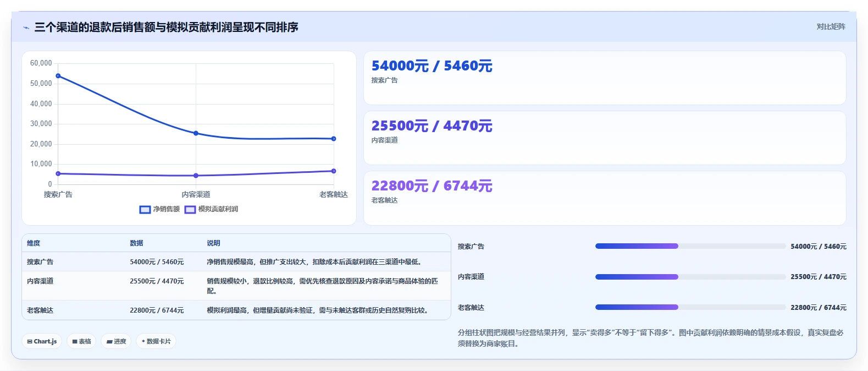
Task: Click 模拟贡献利润 point at 搜索广告
Action: click(x=58, y=173)
